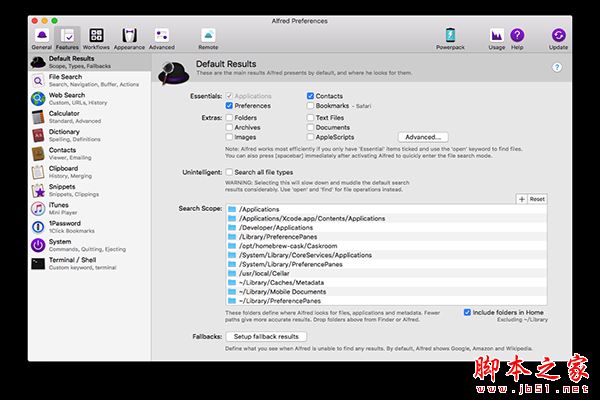Select Dictionary sidebar item
Viewport: 600px width, 400px height.
click(90, 135)
